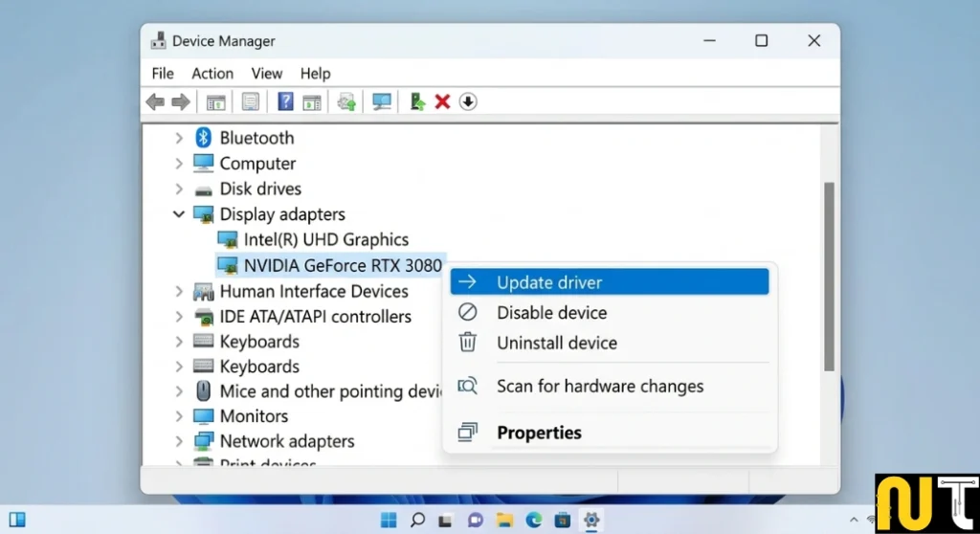Image resolution: width=980 pixels, height=534 pixels.
Task: Click the Network adapters category icon
Action: [x=203, y=441]
